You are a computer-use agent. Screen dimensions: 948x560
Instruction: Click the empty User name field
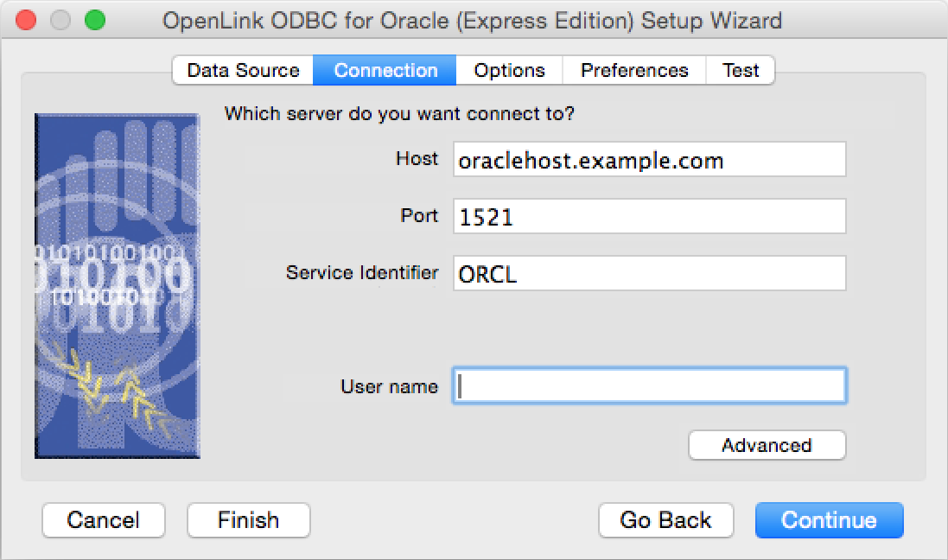650,385
